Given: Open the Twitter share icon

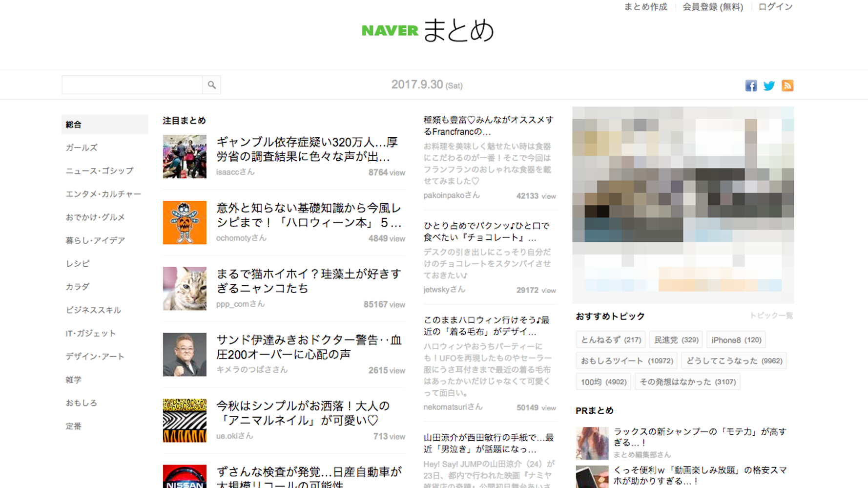Looking at the screenshot, I should click(768, 85).
